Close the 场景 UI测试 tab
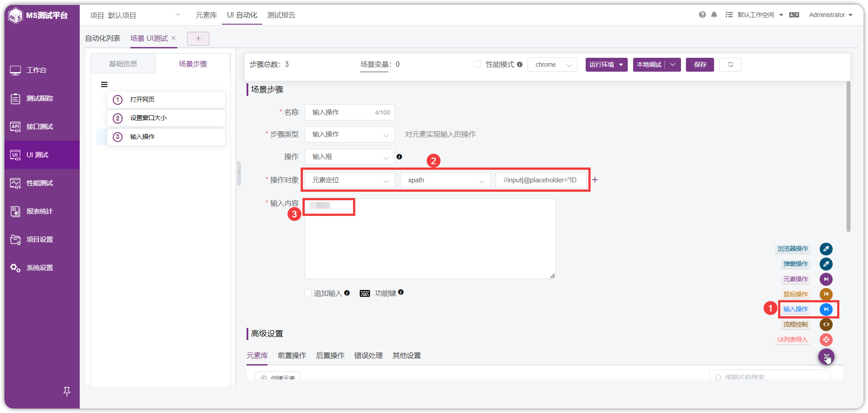 click(x=174, y=38)
